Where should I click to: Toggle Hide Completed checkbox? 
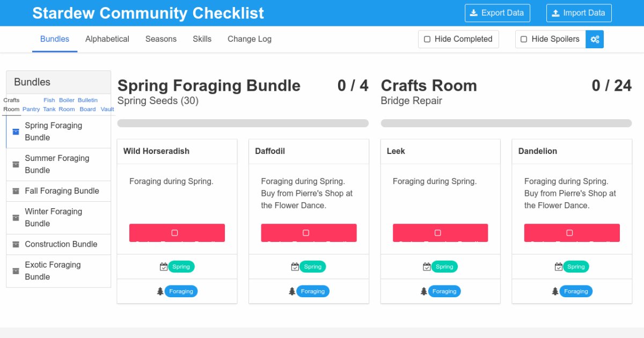[427, 39]
